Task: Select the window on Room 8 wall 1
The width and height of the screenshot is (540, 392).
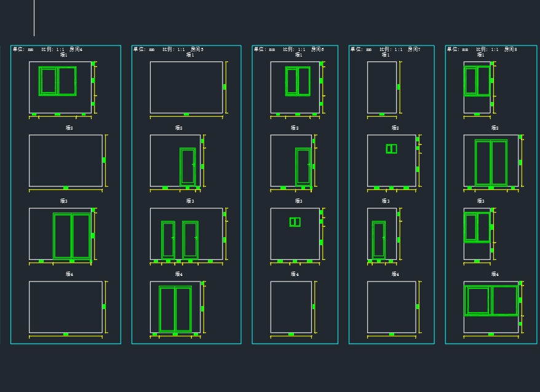Action: coord(477,81)
